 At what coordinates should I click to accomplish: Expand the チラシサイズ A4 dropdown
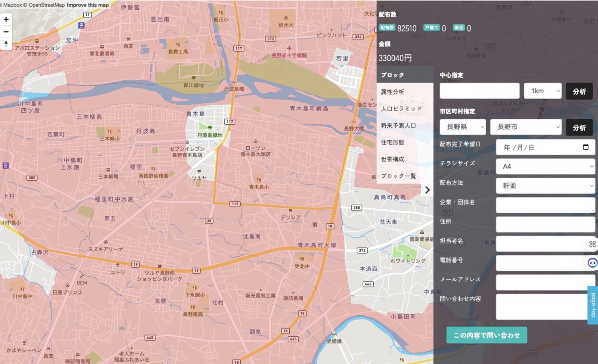coord(545,167)
